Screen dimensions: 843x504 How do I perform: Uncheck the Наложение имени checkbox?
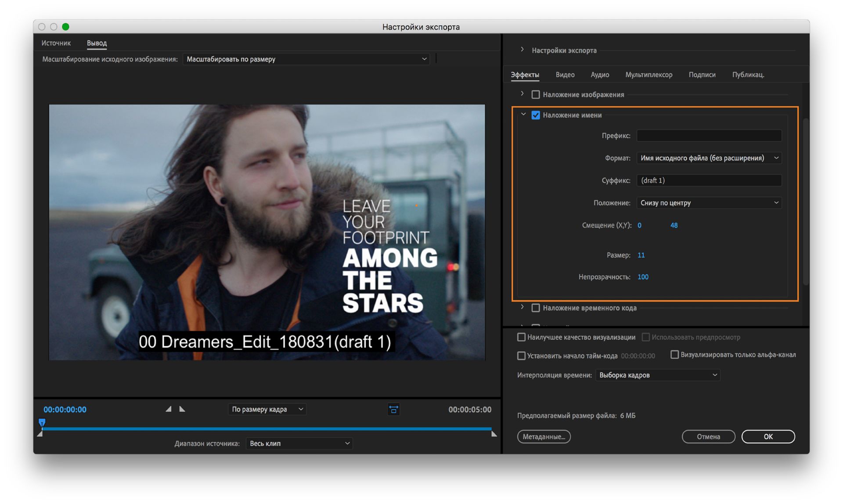pyautogui.click(x=536, y=115)
